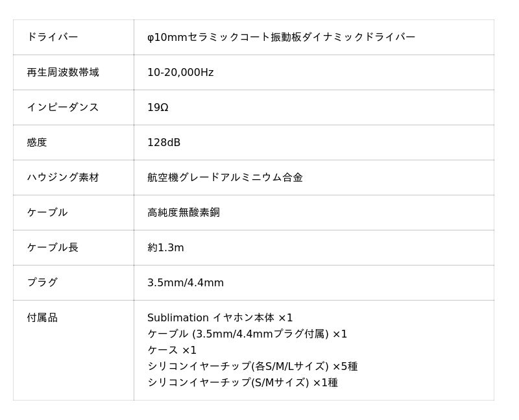Screen dimensions: 519x420
Task: Select the シリコンイヤーチップ ×5種 line
Action: click(x=252, y=367)
